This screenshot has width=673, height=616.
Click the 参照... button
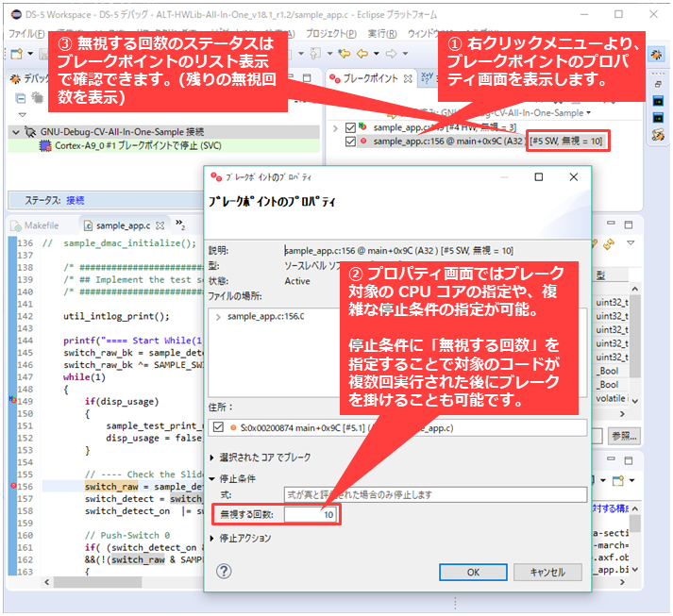[624, 436]
